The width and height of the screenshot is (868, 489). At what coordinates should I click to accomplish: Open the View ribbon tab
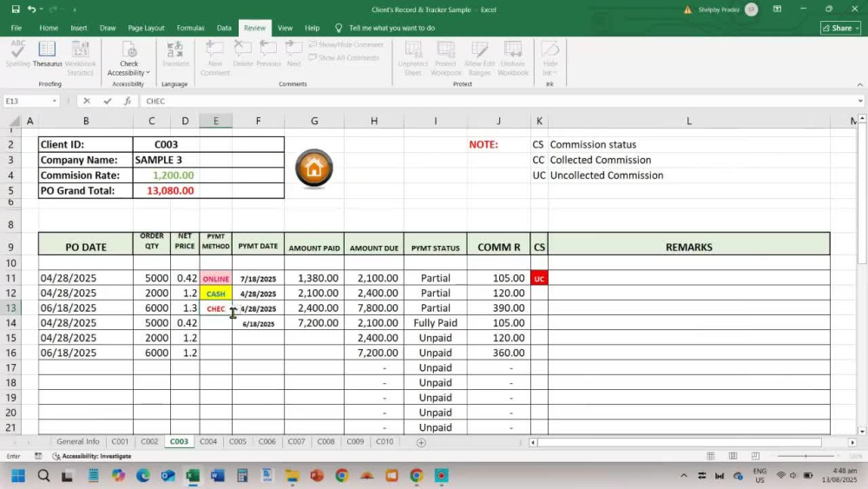[285, 28]
